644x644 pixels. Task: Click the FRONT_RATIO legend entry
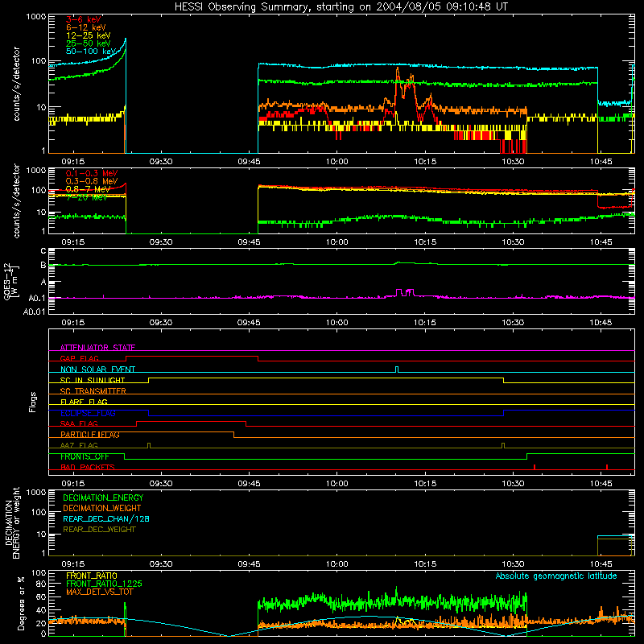pyautogui.click(x=92, y=576)
